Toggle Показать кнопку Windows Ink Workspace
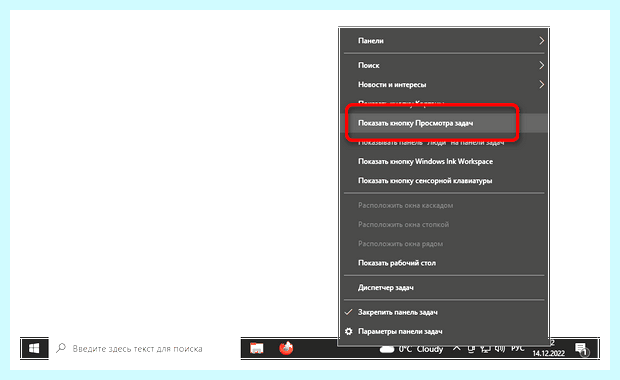This screenshot has width=620, height=380. [444, 161]
